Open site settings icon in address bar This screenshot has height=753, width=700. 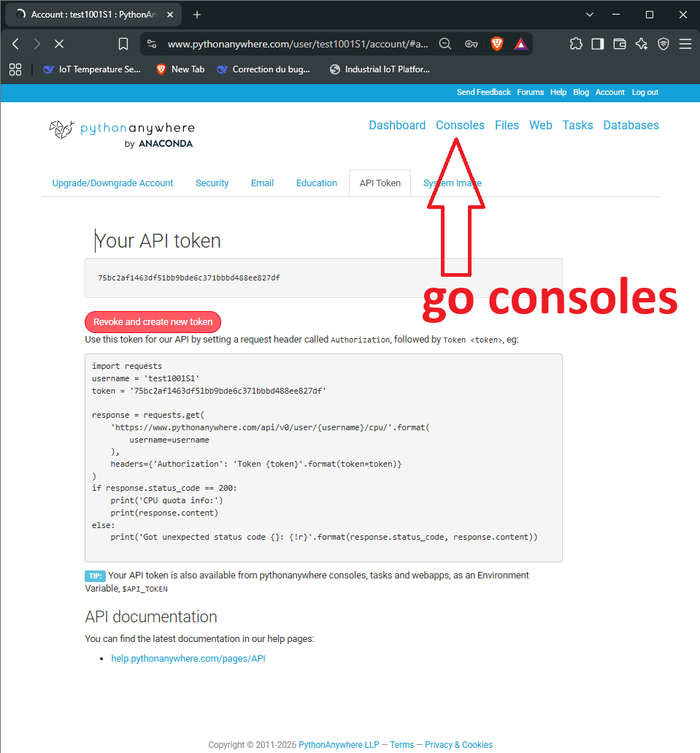152,44
